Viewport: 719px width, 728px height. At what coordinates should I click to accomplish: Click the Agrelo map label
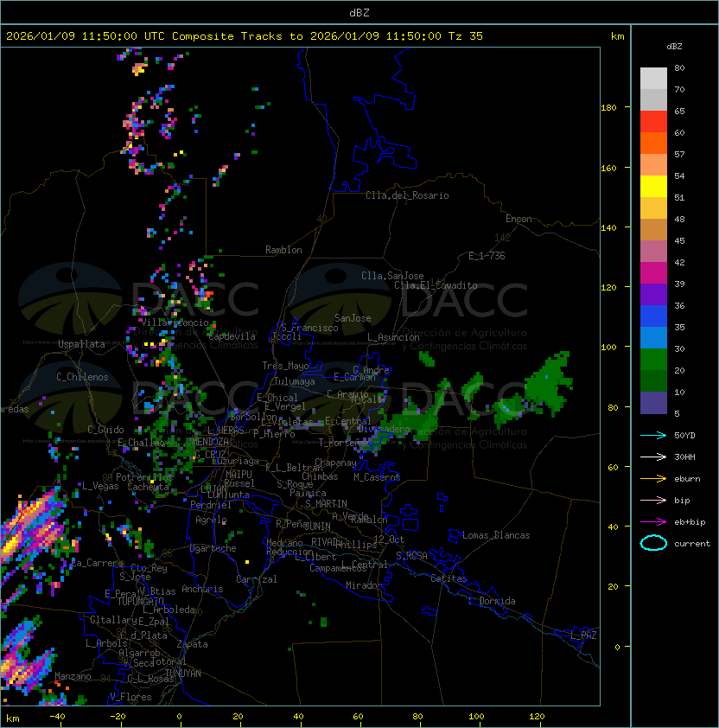click(211, 520)
